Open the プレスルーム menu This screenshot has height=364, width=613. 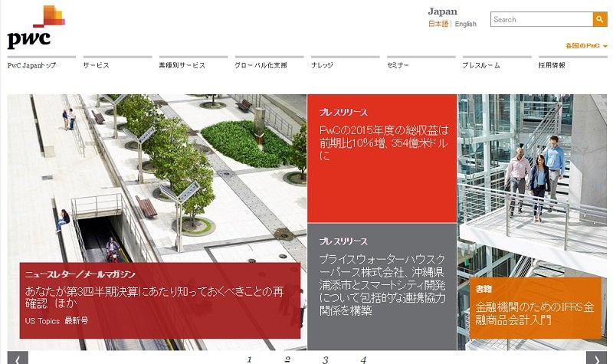coord(481,65)
